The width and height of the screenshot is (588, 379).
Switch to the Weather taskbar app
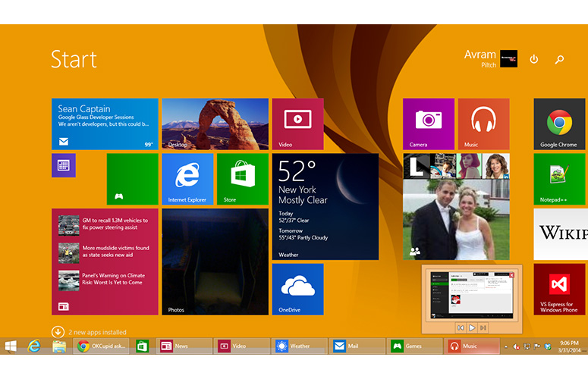(x=300, y=346)
